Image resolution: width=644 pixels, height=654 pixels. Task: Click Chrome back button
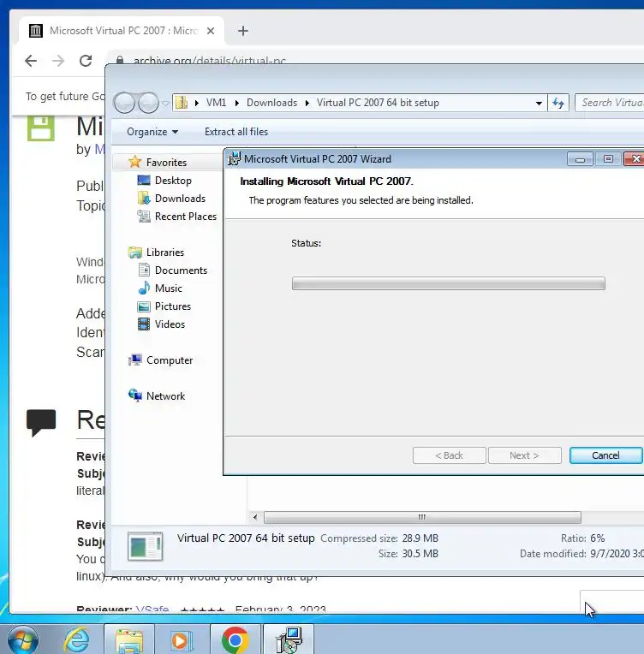[x=31, y=61]
